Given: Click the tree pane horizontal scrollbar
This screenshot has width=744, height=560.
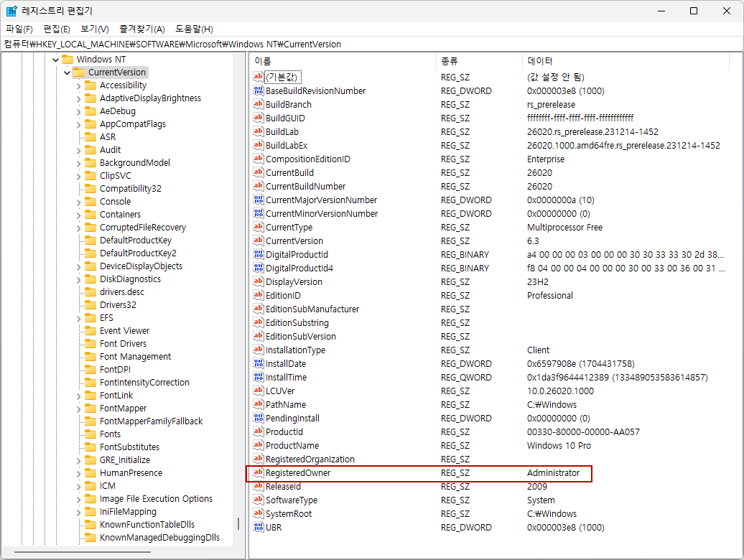Looking at the screenshot, I should tap(83, 552).
